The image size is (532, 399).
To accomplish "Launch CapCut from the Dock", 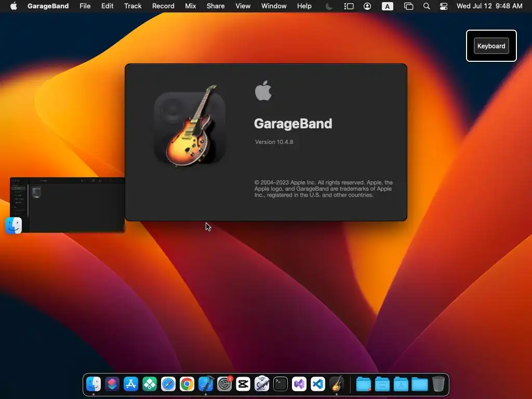I will [243, 384].
